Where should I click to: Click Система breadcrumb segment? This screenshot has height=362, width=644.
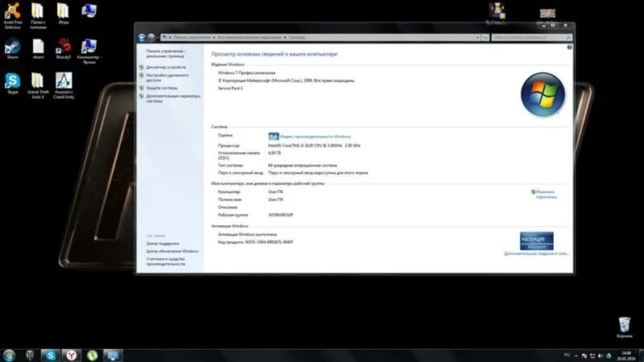tap(296, 37)
